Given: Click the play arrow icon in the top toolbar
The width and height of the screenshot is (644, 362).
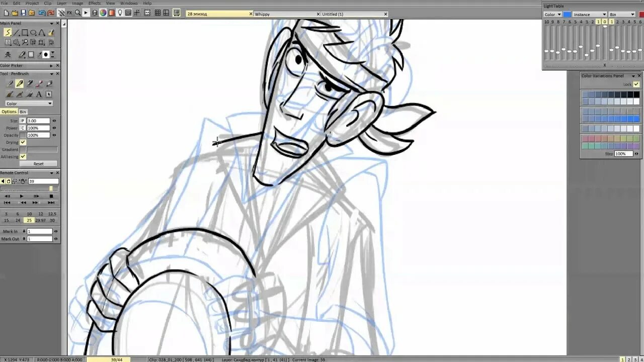Looking at the screenshot, I should tap(86, 13).
